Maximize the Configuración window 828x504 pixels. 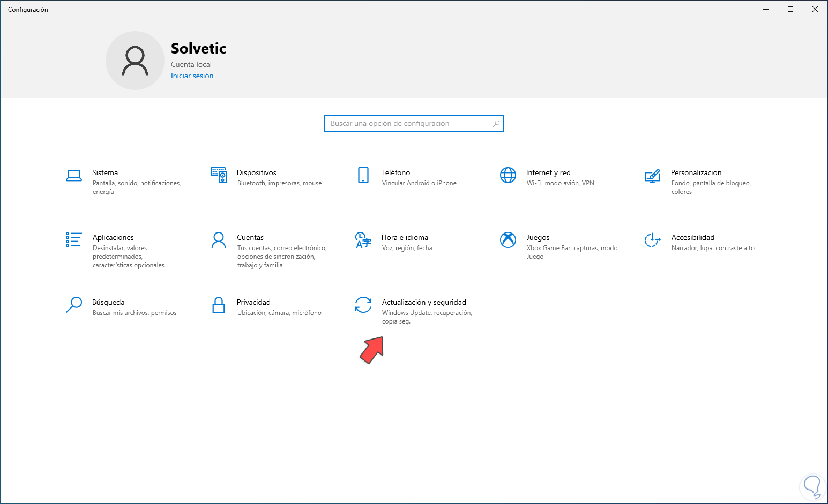point(790,9)
